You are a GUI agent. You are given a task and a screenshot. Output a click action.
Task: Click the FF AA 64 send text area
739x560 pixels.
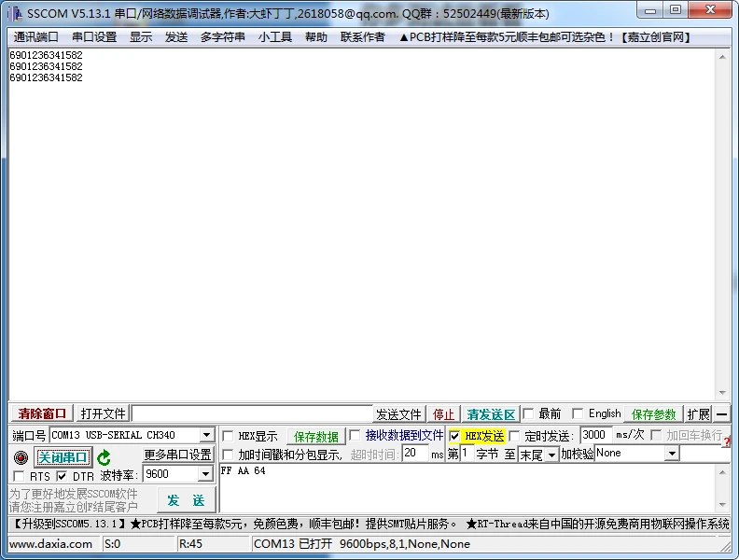coord(468,488)
